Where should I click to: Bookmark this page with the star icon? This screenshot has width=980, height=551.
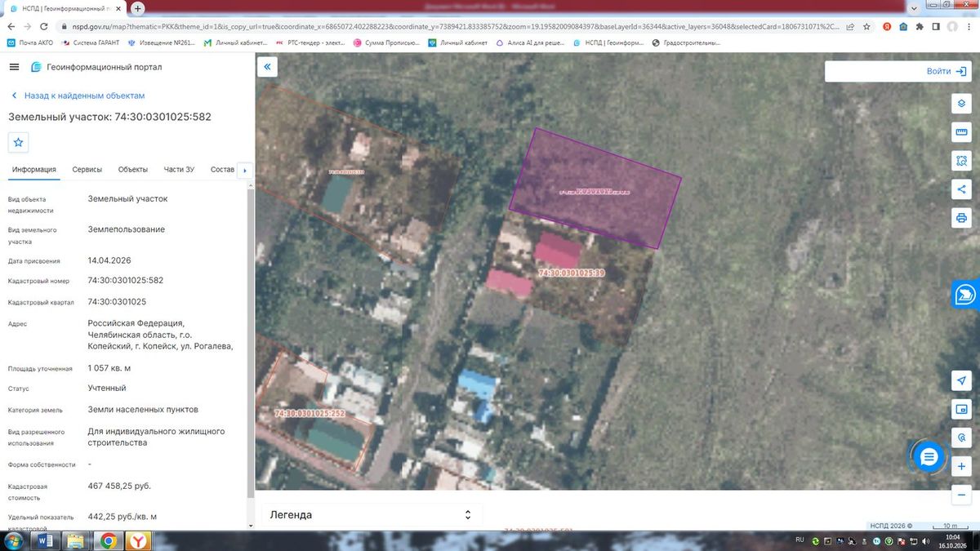[866, 26]
